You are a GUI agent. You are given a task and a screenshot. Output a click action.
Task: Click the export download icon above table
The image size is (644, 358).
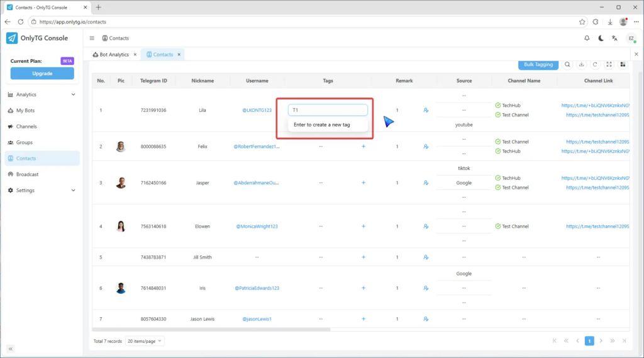pyautogui.click(x=581, y=64)
